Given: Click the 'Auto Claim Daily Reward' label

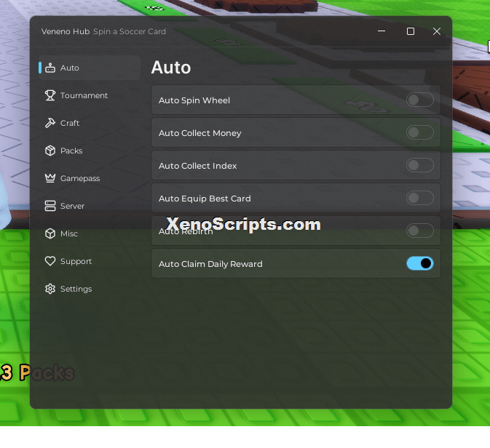Looking at the screenshot, I should tap(210, 264).
